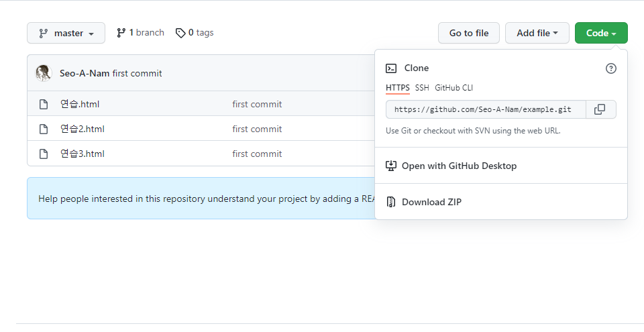The height and width of the screenshot is (332, 644).
Task: Click the 'Use Git or checkout with SVN' text
Action: 473,131
